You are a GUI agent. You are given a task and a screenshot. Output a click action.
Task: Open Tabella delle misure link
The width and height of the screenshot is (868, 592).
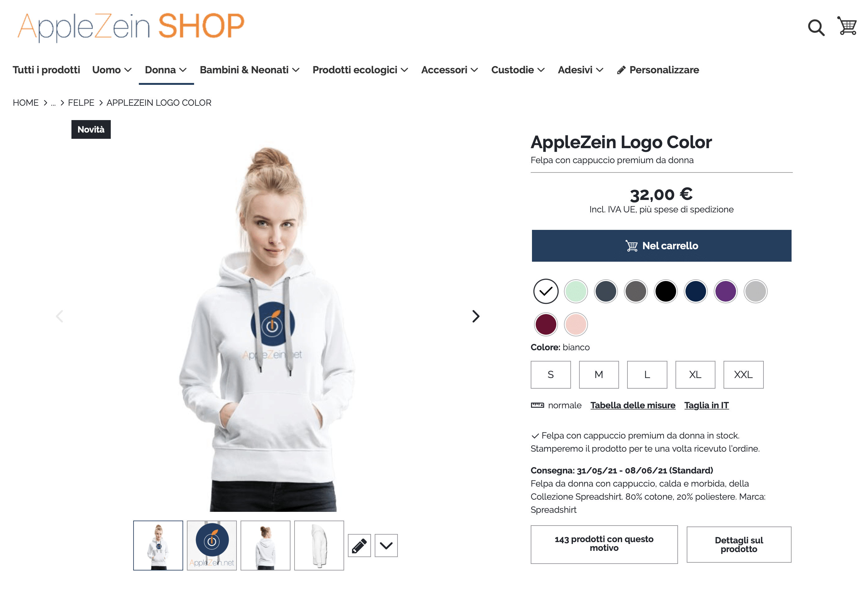point(633,405)
